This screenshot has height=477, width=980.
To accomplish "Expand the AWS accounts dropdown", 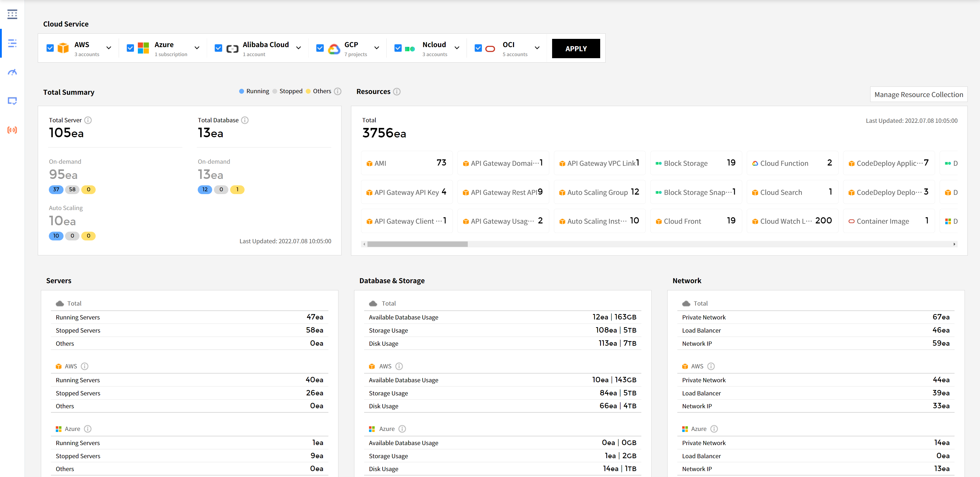I will coord(109,48).
